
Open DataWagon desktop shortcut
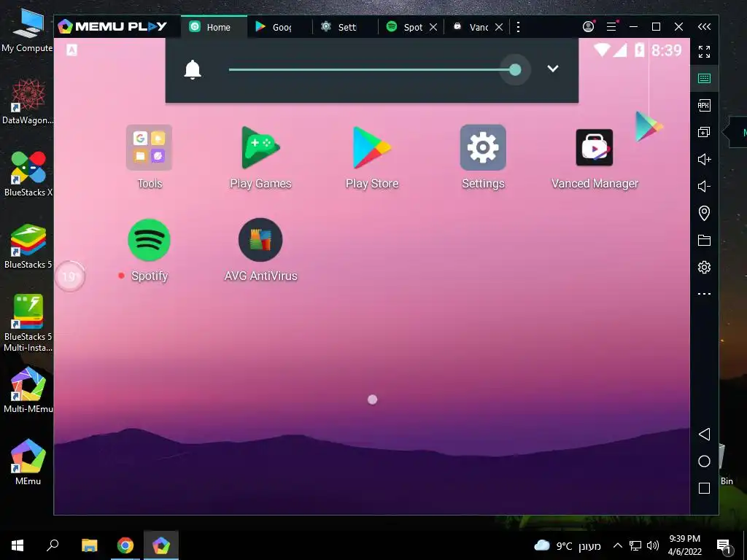pyautogui.click(x=28, y=101)
